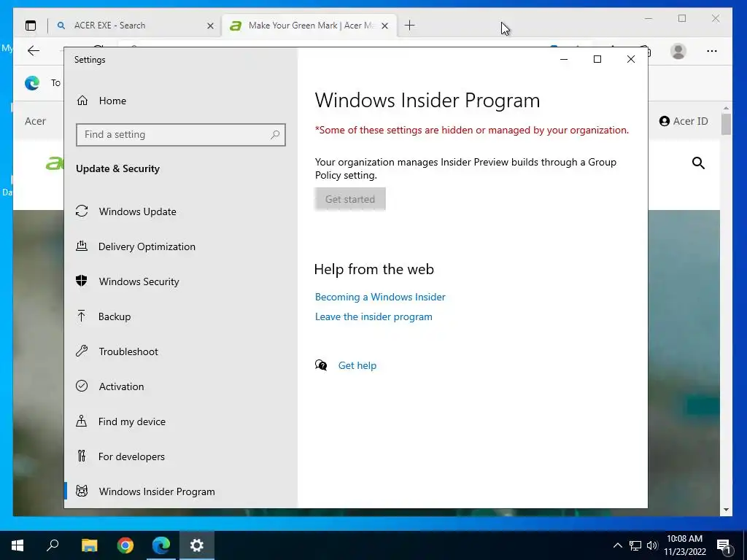Click the scrollbar down arrow in Edge
This screenshot has height=560, width=747.
click(x=726, y=510)
